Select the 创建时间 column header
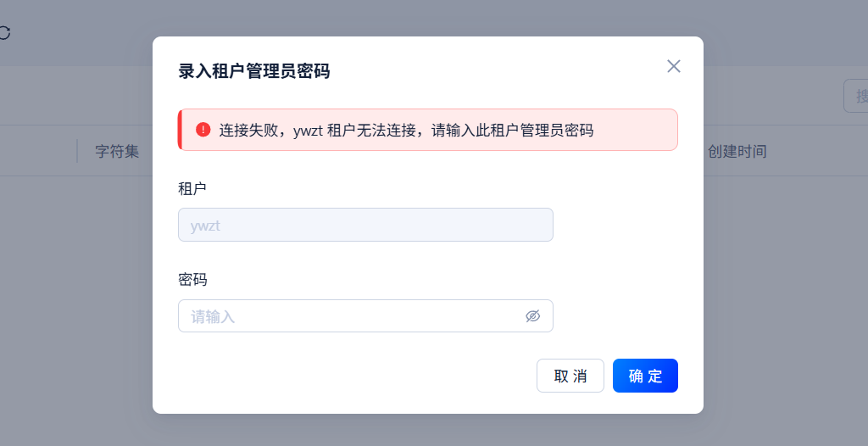 tap(737, 151)
